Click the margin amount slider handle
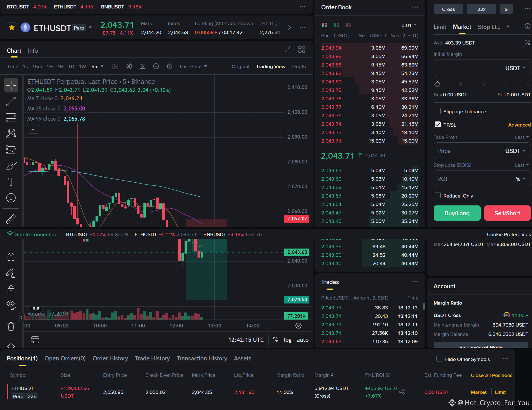This screenshot has height=410, width=532. 437,84
